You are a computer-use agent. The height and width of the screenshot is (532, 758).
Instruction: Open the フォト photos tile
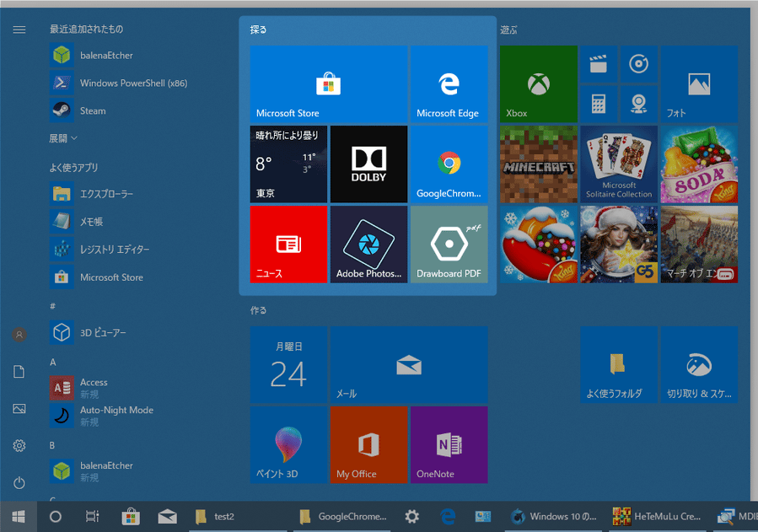pos(699,84)
